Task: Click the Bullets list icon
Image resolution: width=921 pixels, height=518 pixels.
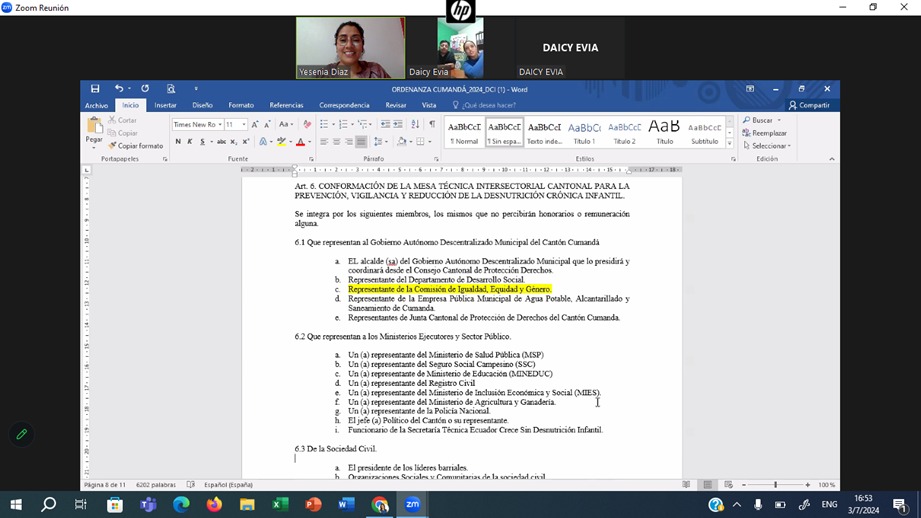Action: coord(326,125)
